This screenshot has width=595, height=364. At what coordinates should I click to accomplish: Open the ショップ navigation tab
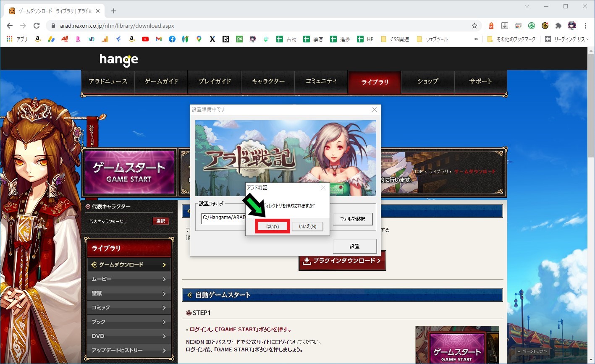point(427,81)
